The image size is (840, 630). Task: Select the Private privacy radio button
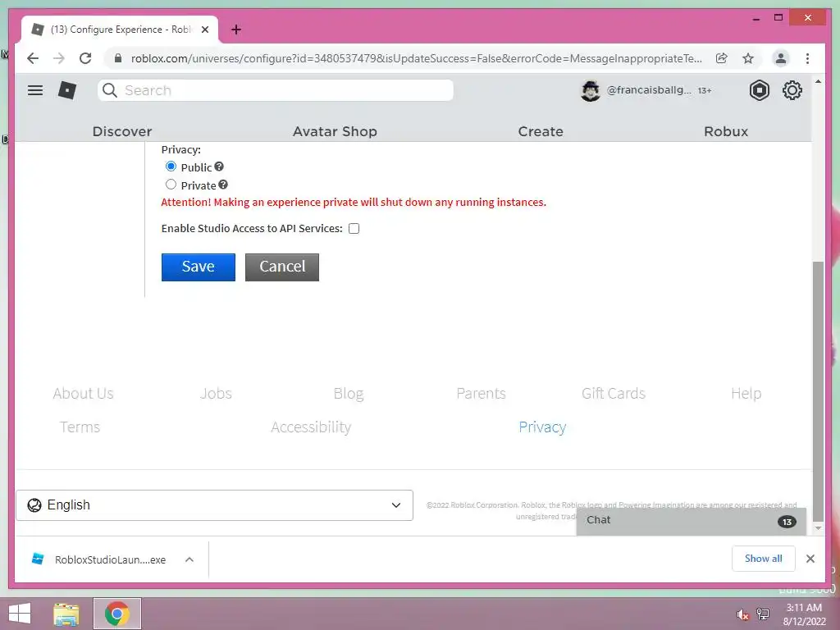coord(171,185)
